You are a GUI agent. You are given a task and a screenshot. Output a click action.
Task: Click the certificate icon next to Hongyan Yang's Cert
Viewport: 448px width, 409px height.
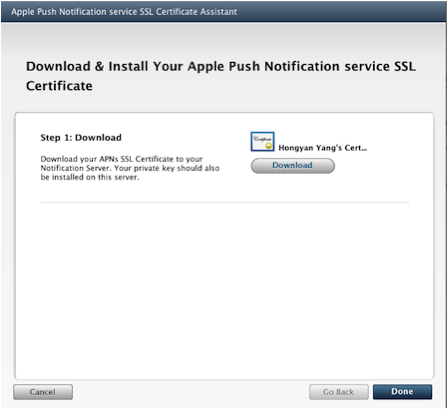(x=262, y=142)
